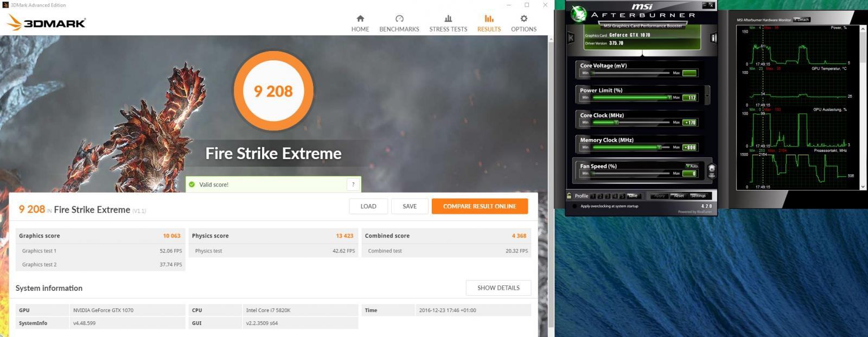Screen dimensions: 868x337
Task: Click the Power % graph in monitor
Action: tap(799, 48)
